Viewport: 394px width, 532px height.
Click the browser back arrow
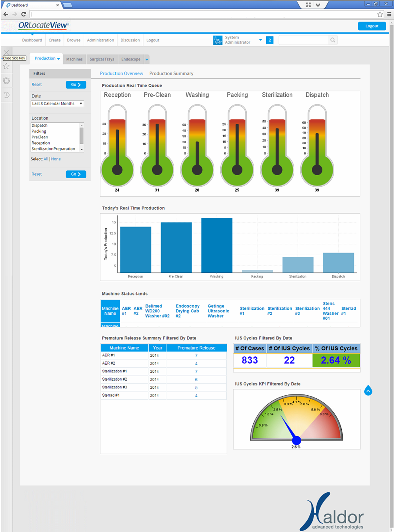[x=6, y=14]
